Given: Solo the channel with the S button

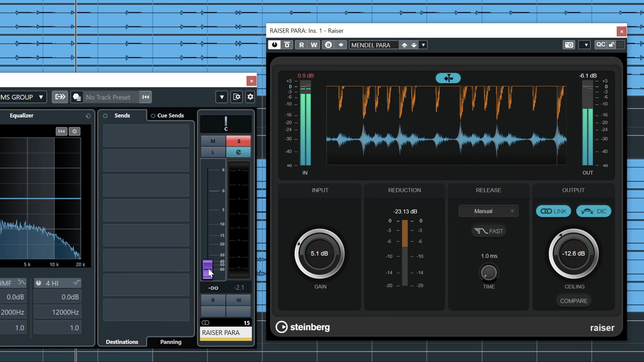Looking at the screenshot, I should click(x=238, y=141).
